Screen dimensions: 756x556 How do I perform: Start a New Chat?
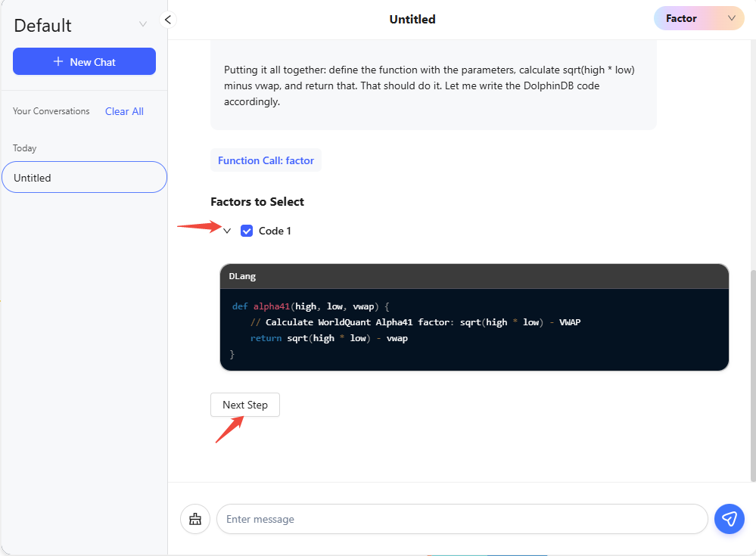click(84, 62)
